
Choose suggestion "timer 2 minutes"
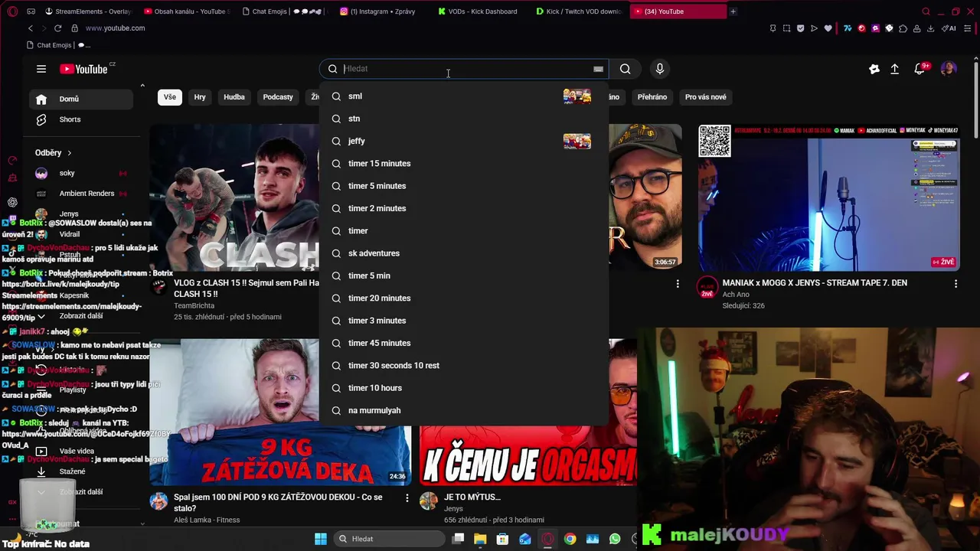(x=464, y=208)
